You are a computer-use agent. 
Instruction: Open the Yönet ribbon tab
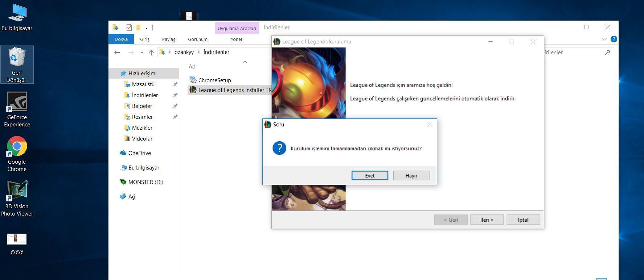pos(237,39)
